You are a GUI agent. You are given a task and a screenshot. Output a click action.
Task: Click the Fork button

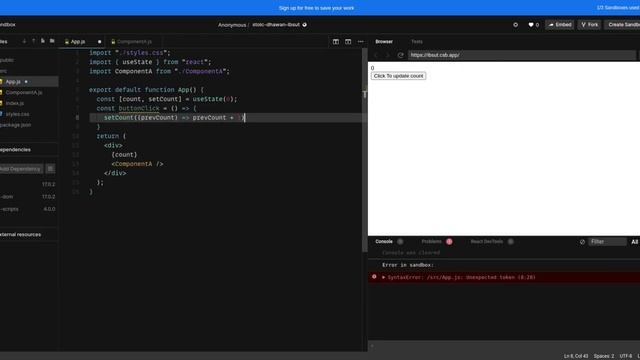[589, 25]
